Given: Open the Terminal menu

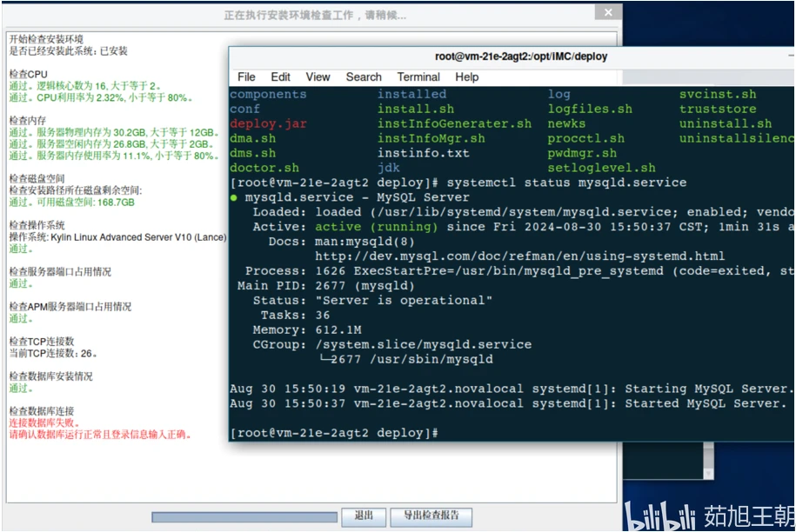Looking at the screenshot, I should pos(418,77).
